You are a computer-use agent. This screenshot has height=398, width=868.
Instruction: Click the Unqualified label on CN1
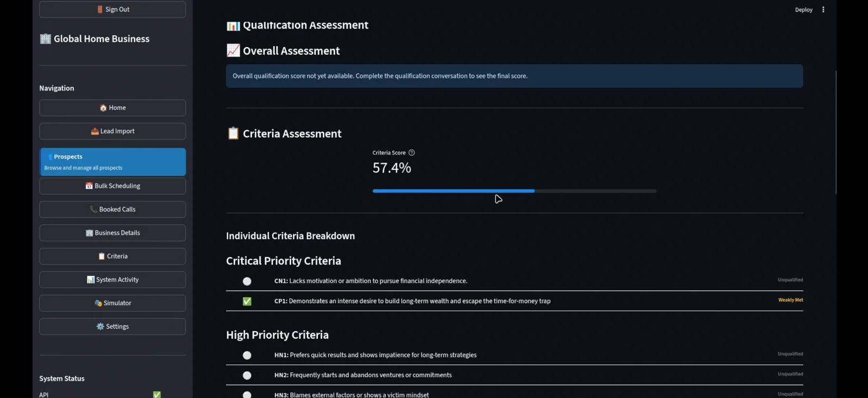[x=790, y=280]
